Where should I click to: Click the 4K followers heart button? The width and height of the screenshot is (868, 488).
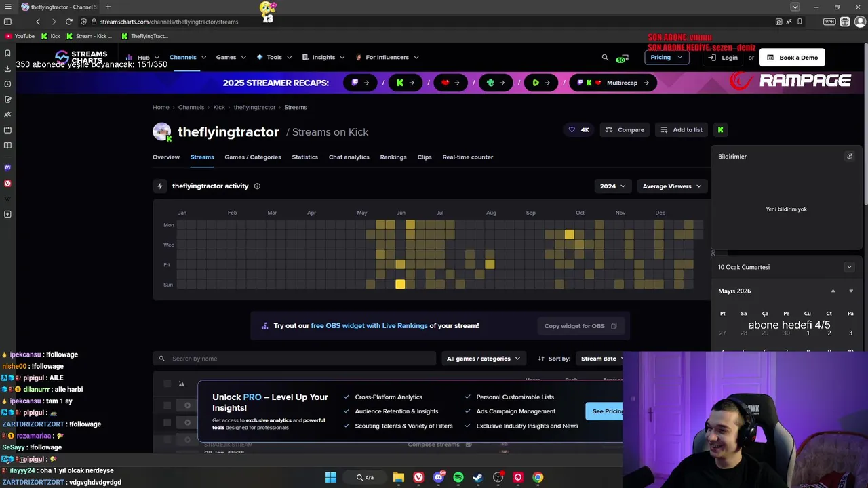[578, 129]
